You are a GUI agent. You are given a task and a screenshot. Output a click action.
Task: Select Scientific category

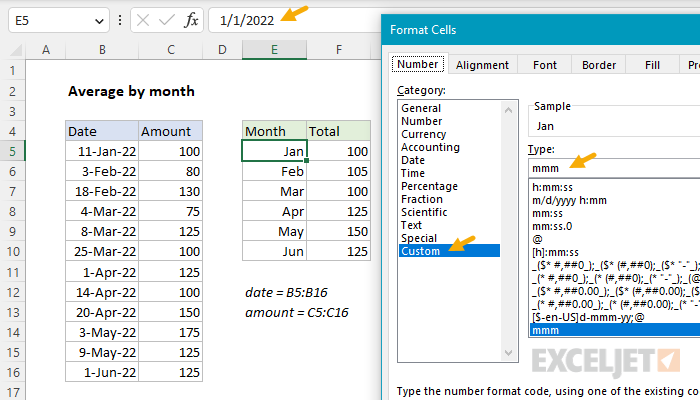449,212
